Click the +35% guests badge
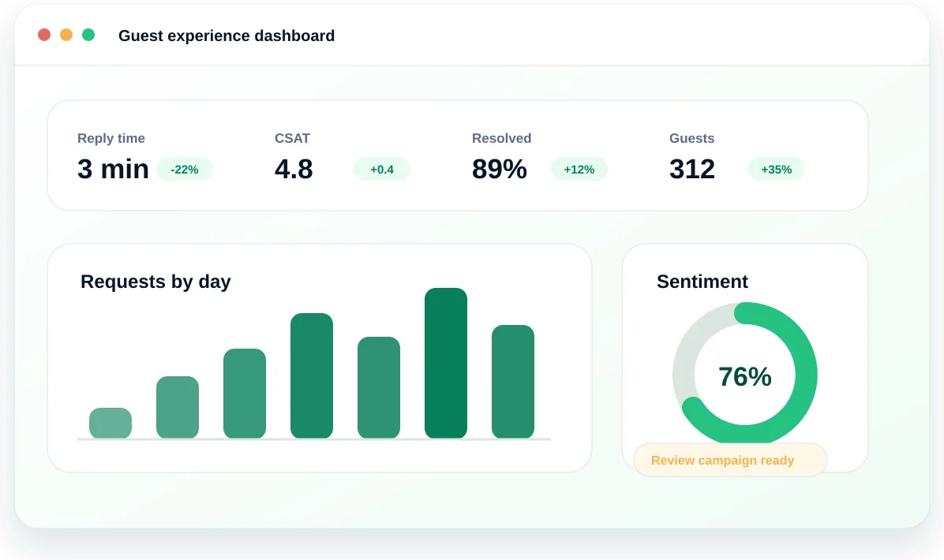 point(777,169)
